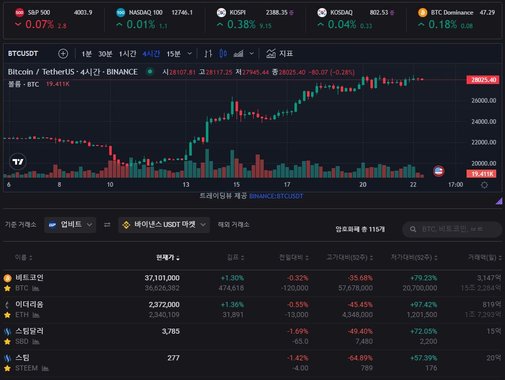505x380 pixels.
Task: Sort the table by 전일대비 column
Action: (x=294, y=257)
